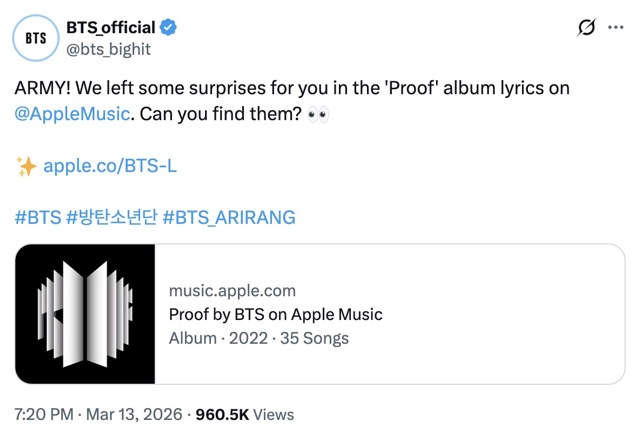Click the Proof album cover thumbnail
Image resolution: width=640 pixels, height=438 pixels.
point(85,315)
